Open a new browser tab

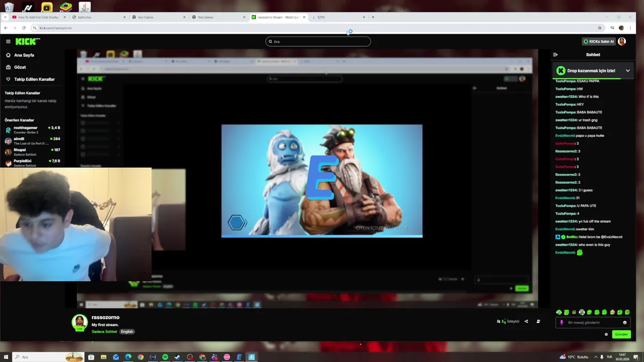(x=373, y=17)
